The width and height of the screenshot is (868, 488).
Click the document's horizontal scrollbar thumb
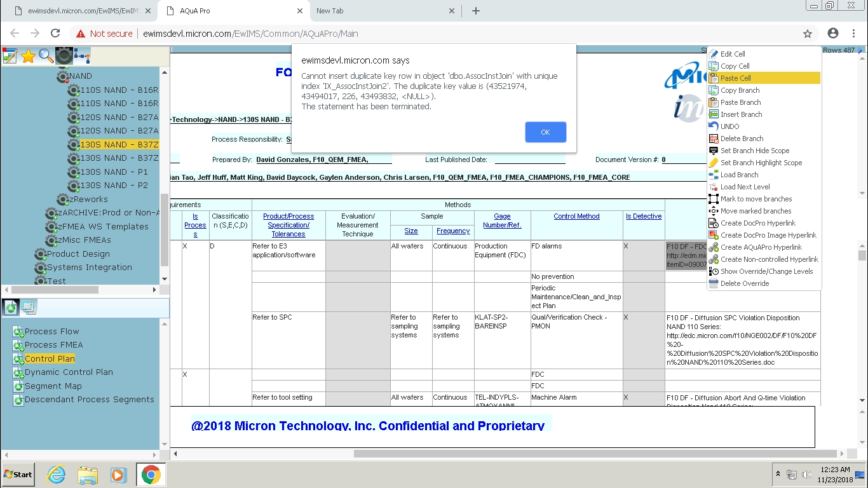pos(595,454)
